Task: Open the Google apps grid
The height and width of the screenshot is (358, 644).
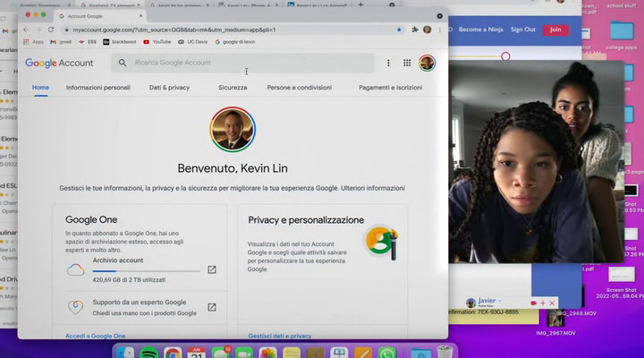Action: 407,63
